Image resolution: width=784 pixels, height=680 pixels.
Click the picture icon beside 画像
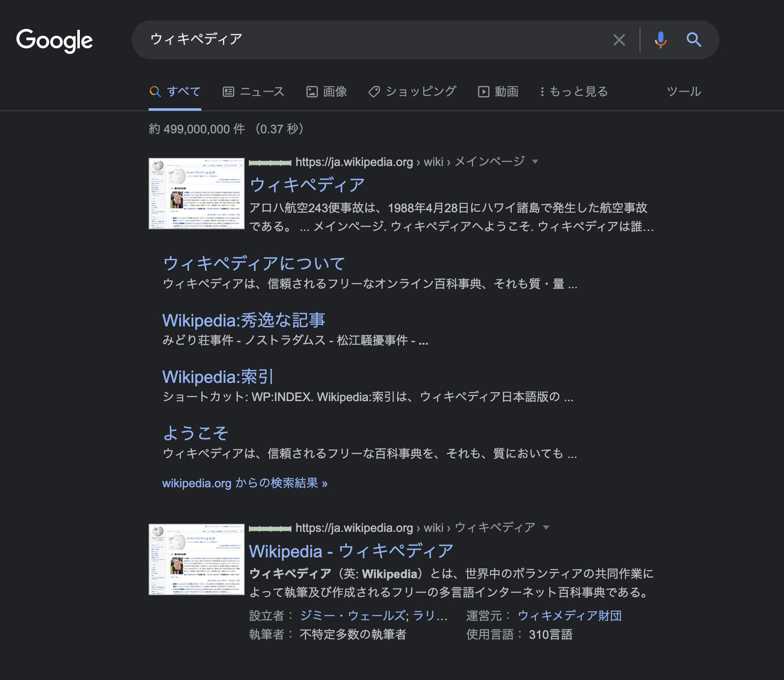coord(312,92)
